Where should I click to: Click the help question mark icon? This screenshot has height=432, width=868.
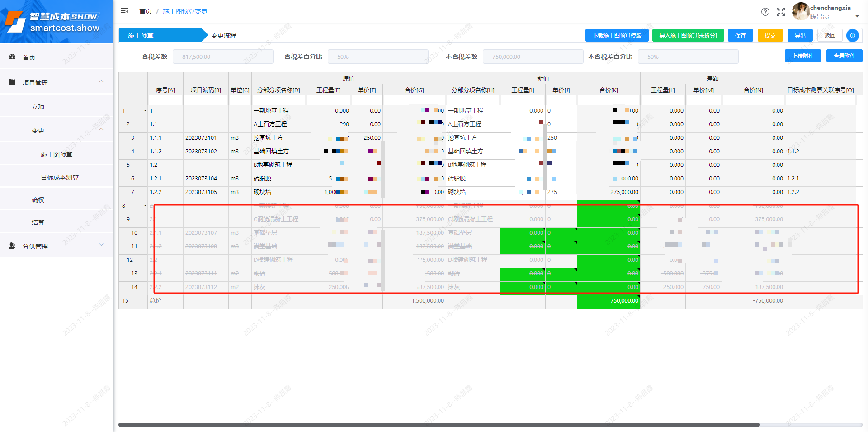[765, 12]
